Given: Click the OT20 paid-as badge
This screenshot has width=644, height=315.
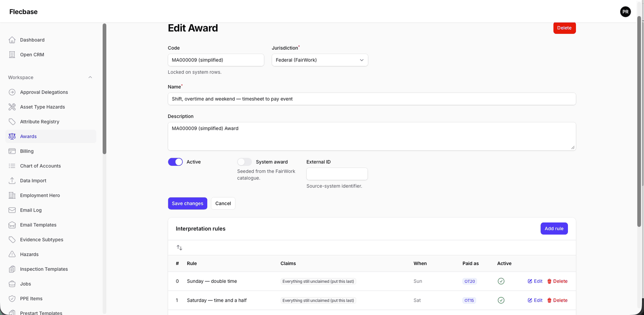Looking at the screenshot, I should point(470,281).
